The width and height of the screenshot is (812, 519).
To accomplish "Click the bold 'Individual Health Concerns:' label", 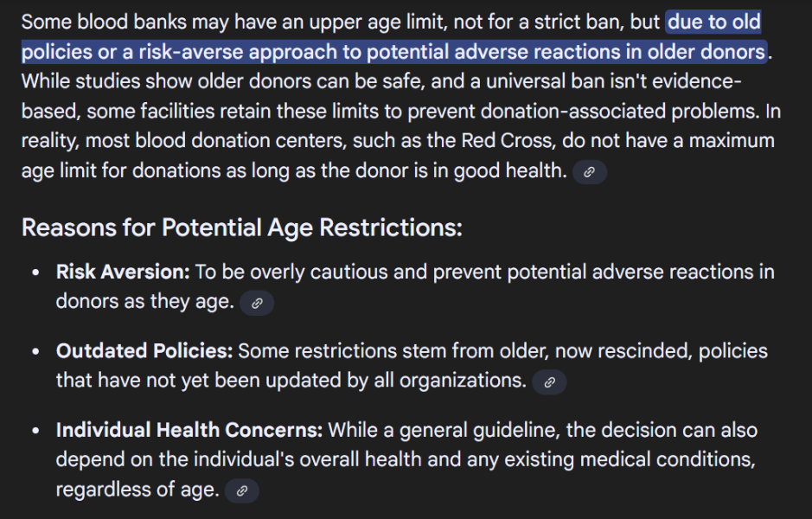I will (189, 431).
